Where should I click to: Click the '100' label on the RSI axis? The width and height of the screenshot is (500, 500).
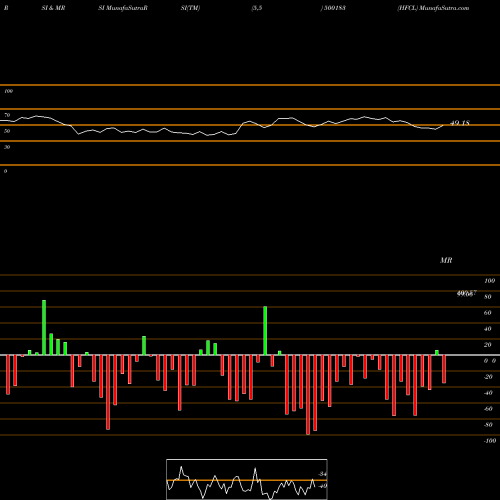point(8,91)
